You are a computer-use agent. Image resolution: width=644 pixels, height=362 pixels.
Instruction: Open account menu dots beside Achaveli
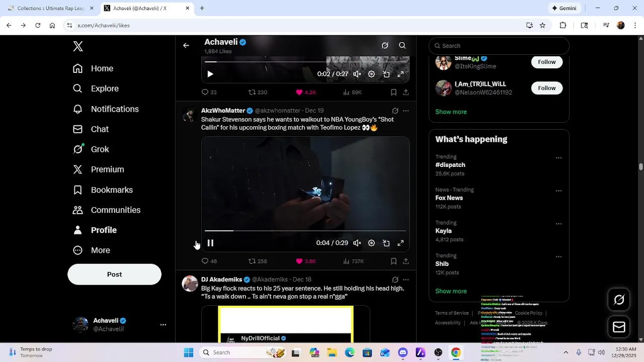(x=163, y=325)
